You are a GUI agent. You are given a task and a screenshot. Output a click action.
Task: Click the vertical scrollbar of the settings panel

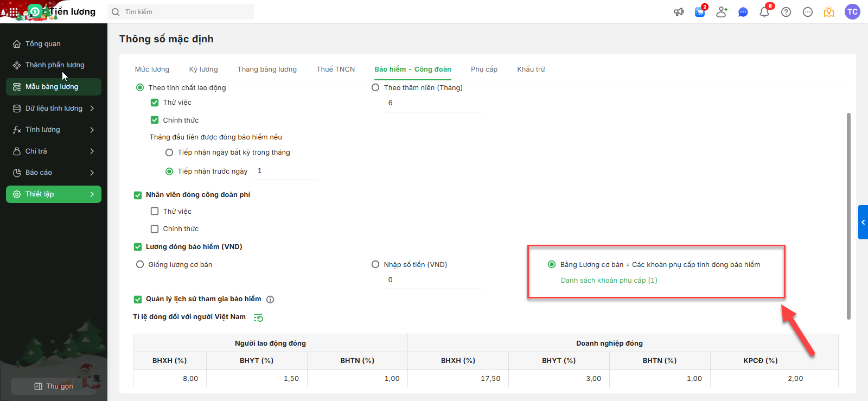click(848, 216)
